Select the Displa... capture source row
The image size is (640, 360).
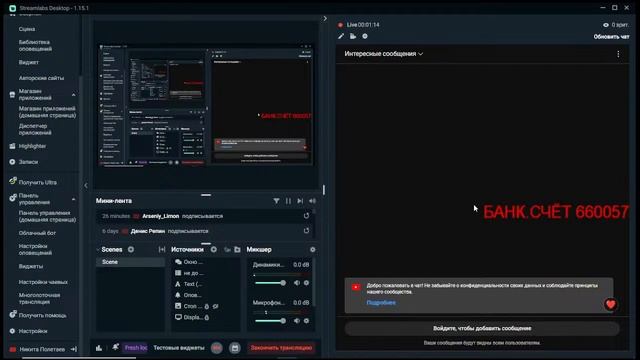(x=206, y=317)
